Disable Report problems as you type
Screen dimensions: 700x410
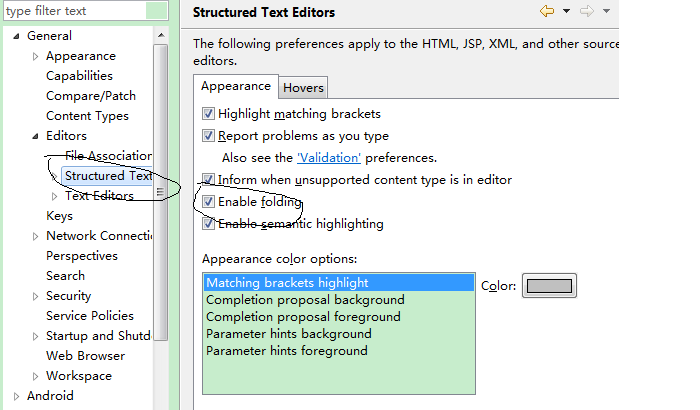(x=209, y=136)
